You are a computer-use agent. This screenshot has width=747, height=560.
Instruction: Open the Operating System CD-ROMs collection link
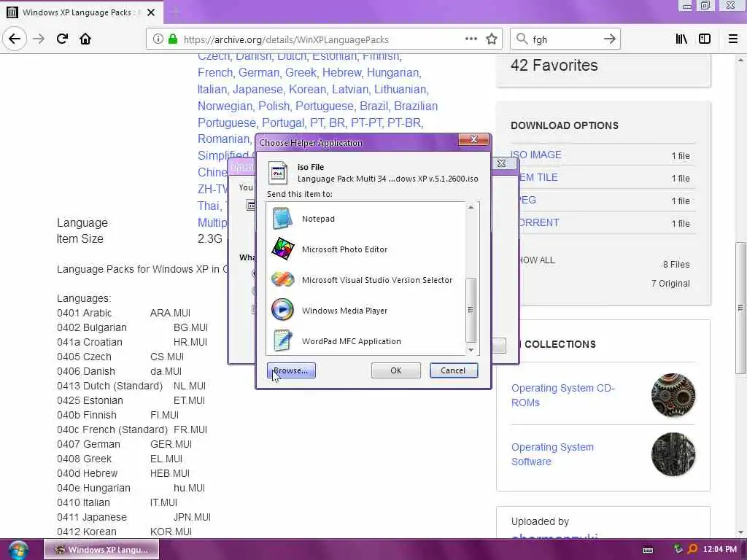pos(563,395)
